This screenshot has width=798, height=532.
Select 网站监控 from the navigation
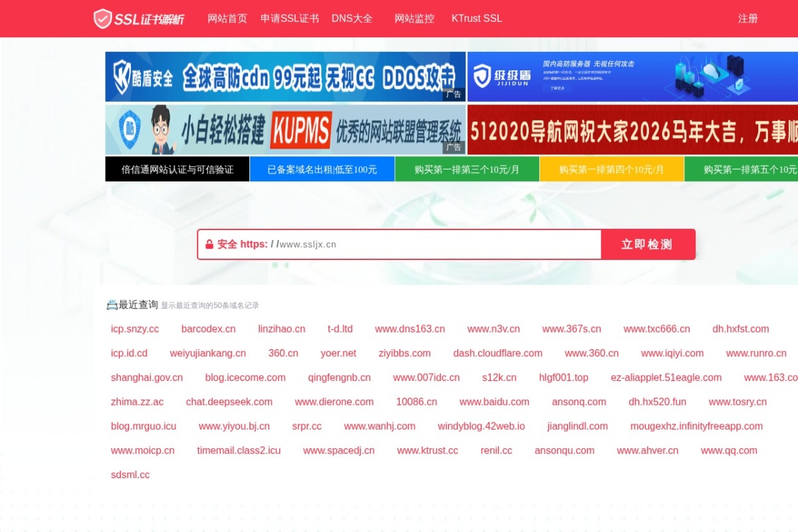click(x=414, y=19)
